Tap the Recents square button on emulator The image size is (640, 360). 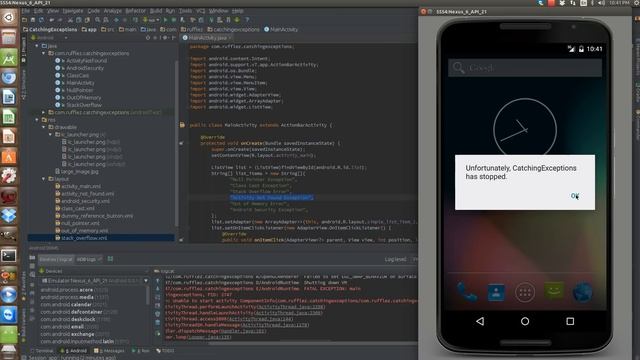[570, 321]
